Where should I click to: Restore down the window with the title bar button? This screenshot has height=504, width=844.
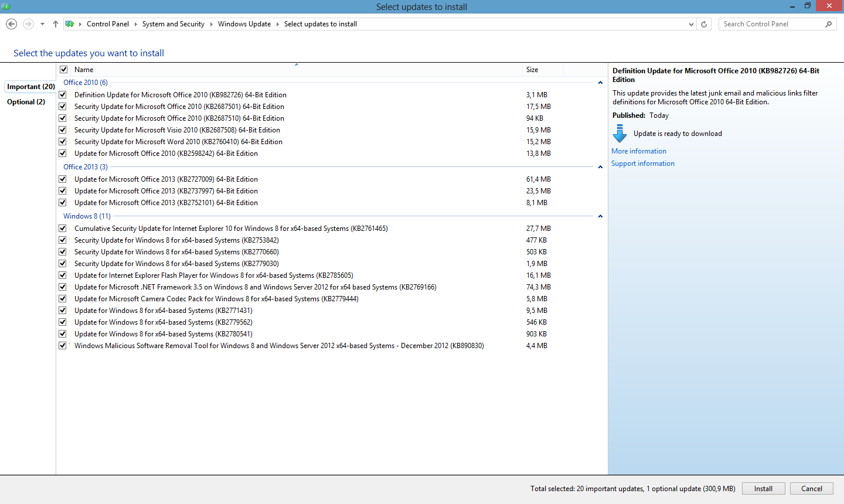tap(808, 6)
